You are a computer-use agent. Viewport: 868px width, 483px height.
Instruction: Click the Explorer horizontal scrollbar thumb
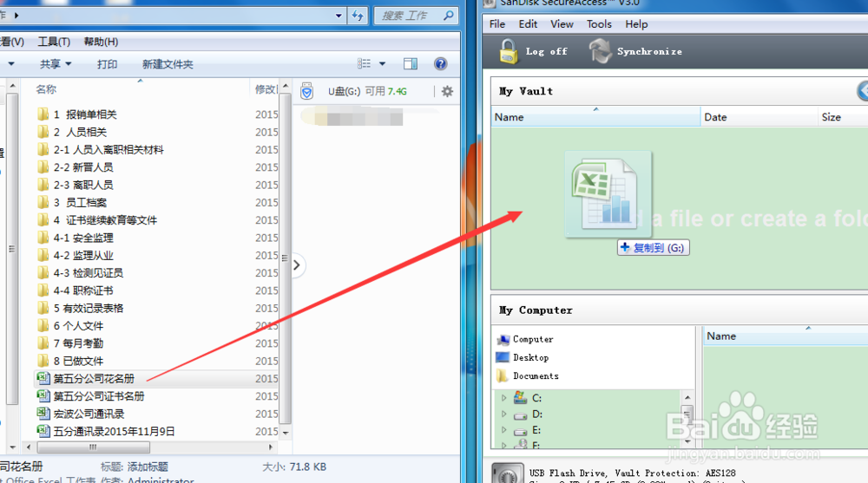coord(93,447)
